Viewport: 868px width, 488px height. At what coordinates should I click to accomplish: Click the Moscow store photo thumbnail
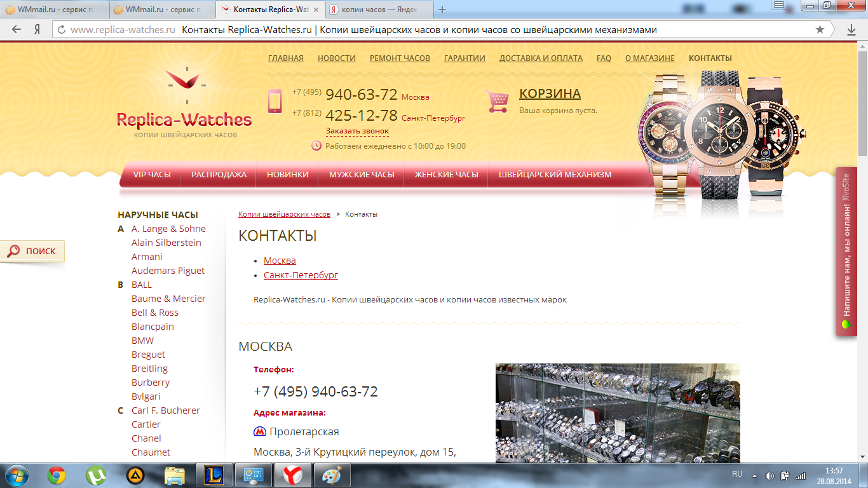tap(618, 413)
